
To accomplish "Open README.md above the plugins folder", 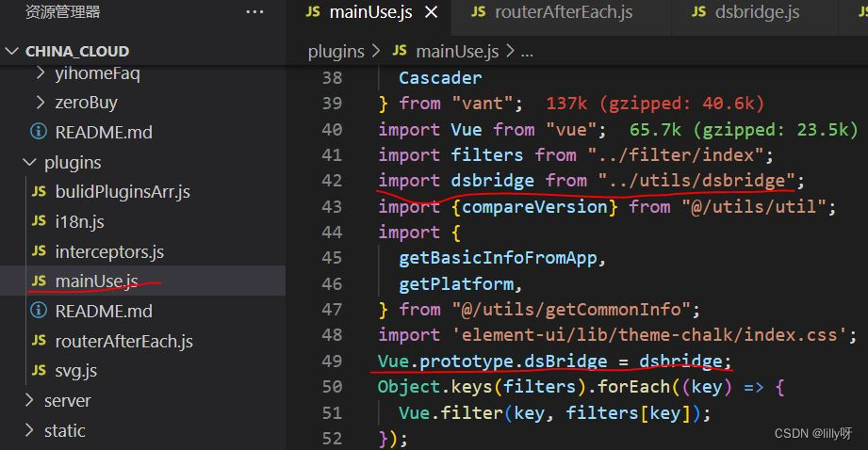I will tap(103, 133).
